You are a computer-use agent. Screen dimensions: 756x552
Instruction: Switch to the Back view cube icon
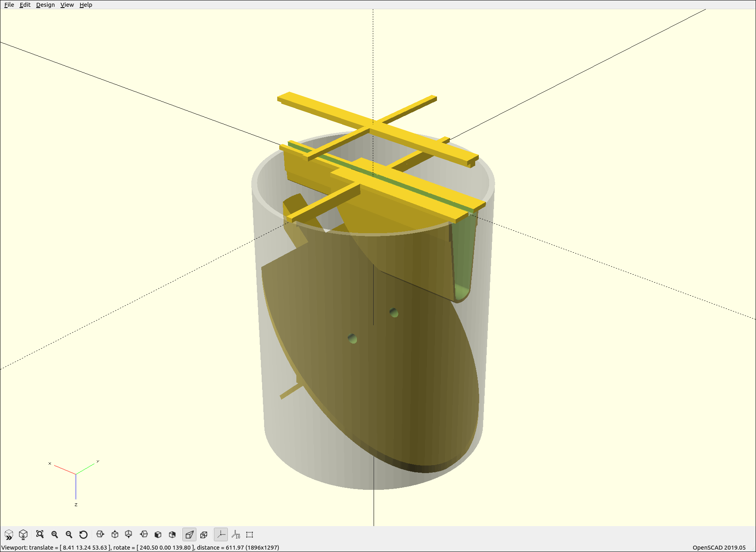click(x=172, y=534)
